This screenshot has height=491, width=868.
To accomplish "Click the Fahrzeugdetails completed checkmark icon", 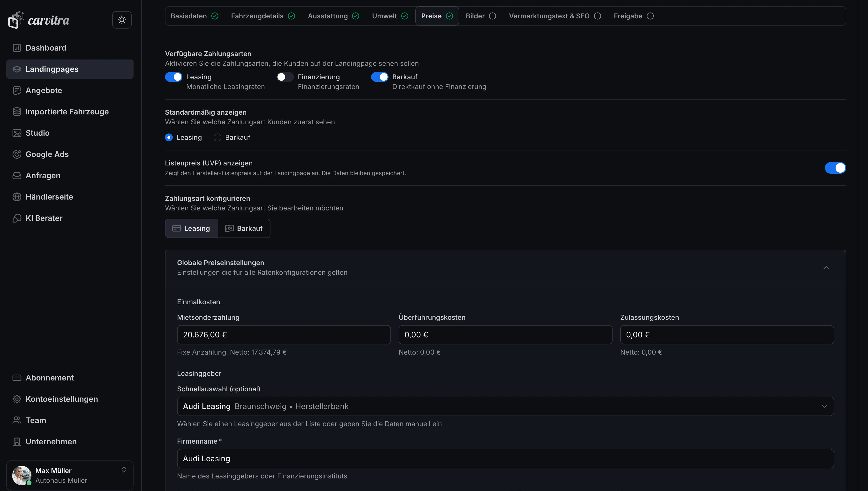I will (x=292, y=16).
